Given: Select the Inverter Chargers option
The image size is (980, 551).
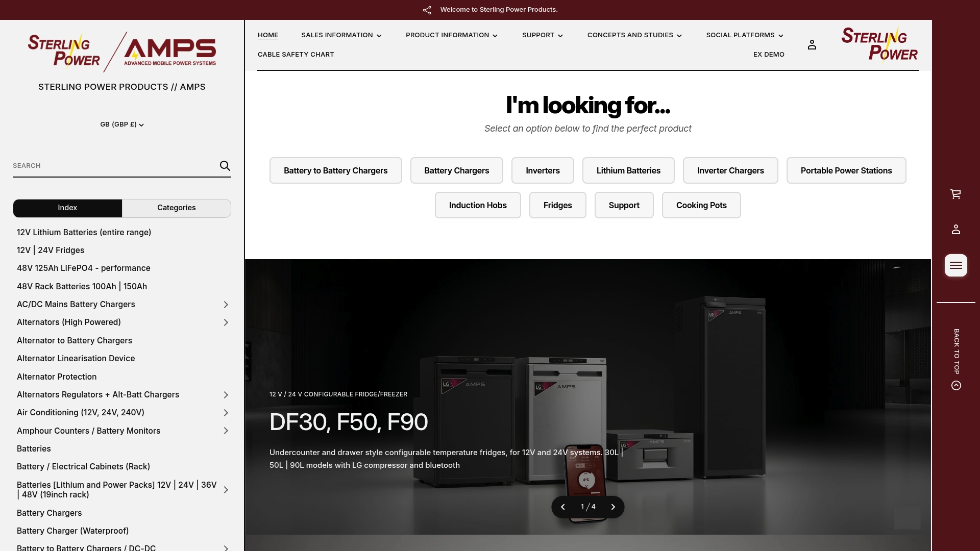Looking at the screenshot, I should (731, 170).
